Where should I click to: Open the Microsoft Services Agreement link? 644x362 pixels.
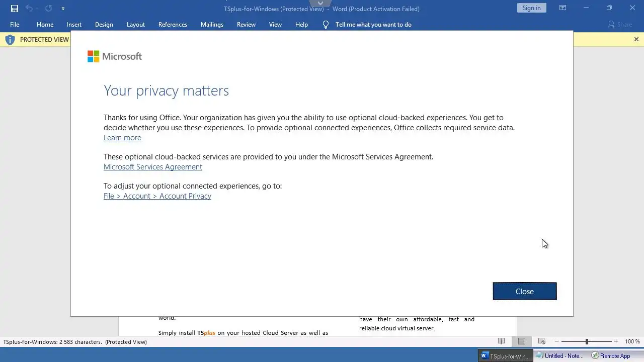click(x=153, y=167)
